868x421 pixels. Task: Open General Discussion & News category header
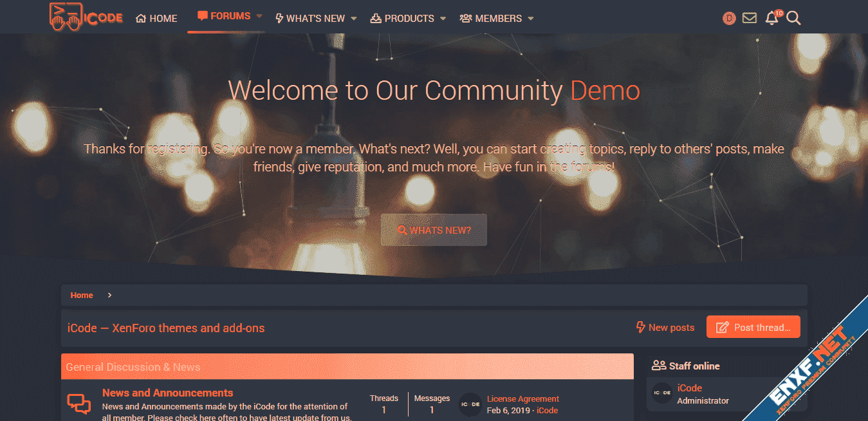(x=133, y=367)
